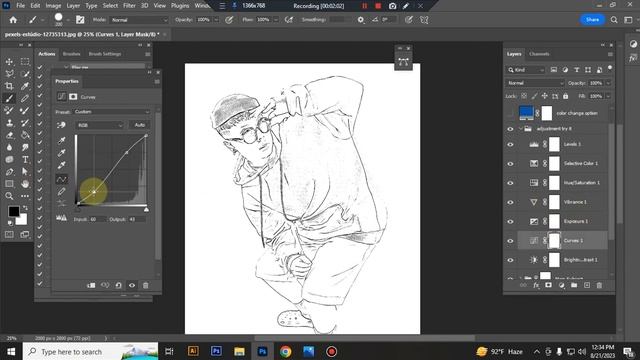Open the Select menu
640x360 pixels.
110,6
